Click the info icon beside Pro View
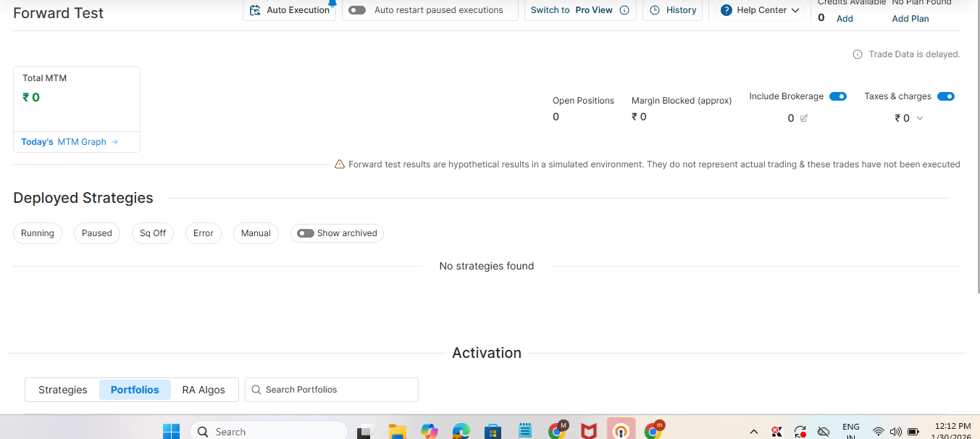This screenshot has width=980, height=439. (x=624, y=10)
